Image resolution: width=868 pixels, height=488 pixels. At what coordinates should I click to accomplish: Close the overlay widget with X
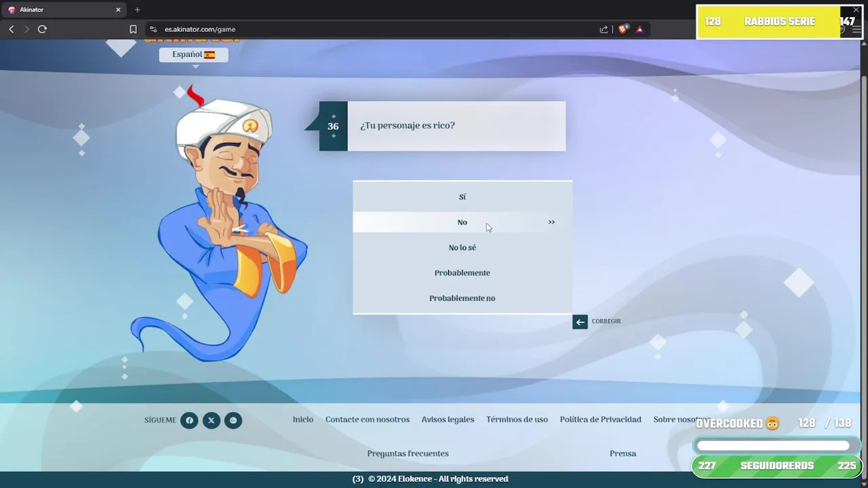point(856,10)
